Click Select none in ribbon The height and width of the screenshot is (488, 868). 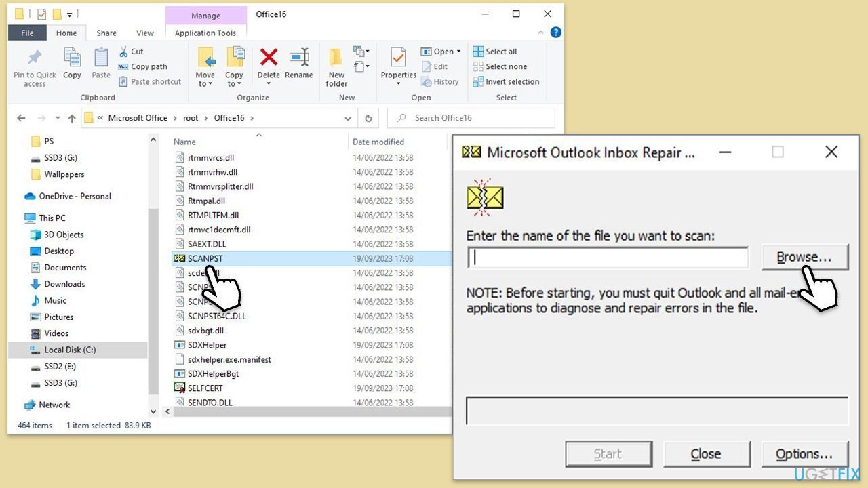click(500, 66)
